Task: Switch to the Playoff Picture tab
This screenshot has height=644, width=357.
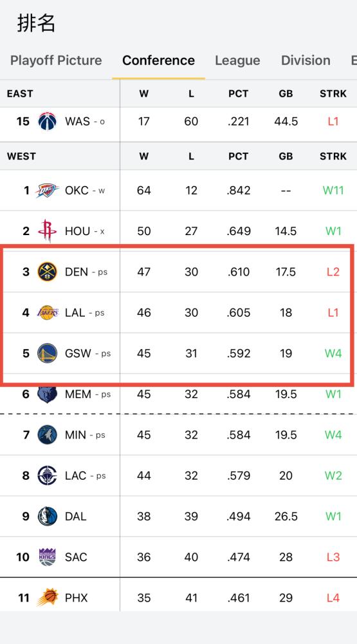Action: click(56, 61)
